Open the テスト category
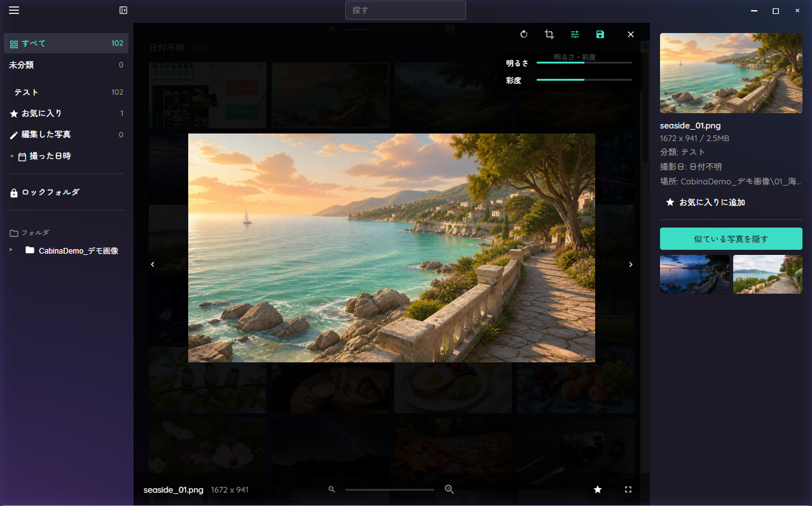 [66, 92]
